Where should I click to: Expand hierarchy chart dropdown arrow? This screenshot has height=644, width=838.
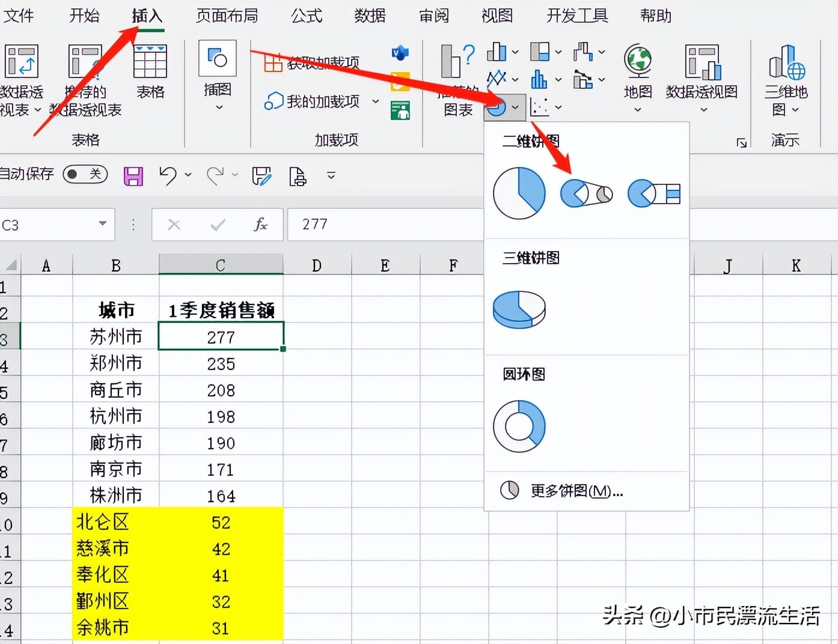[558, 52]
